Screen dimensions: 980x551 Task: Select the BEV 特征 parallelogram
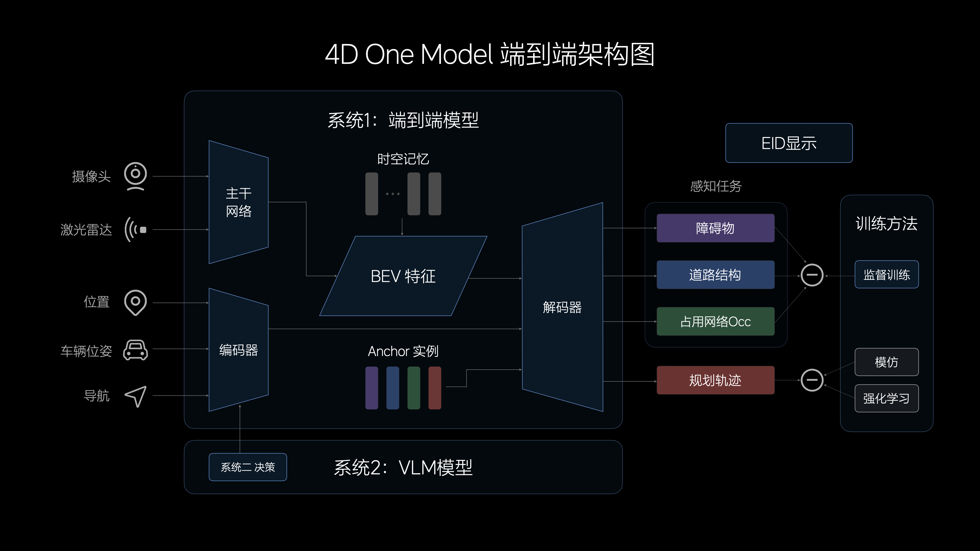click(403, 276)
